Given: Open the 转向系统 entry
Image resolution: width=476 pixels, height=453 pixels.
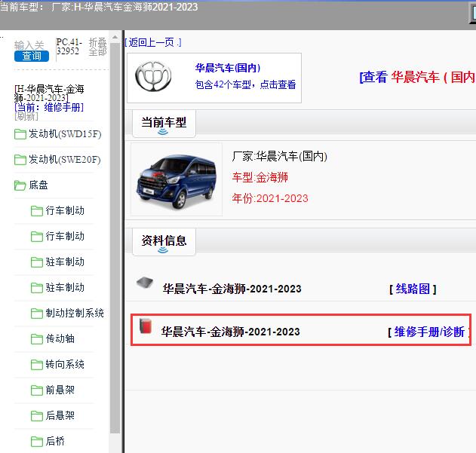Looking at the screenshot, I should pos(65,364).
